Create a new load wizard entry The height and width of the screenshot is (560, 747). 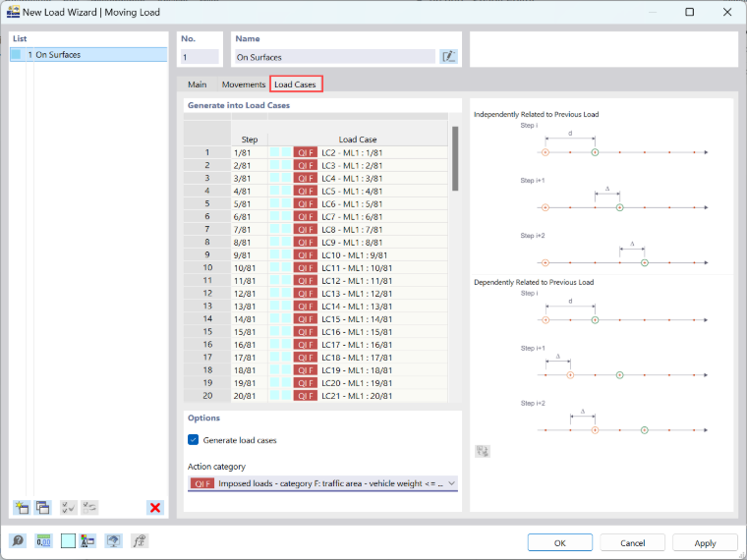pyautogui.click(x=22, y=507)
